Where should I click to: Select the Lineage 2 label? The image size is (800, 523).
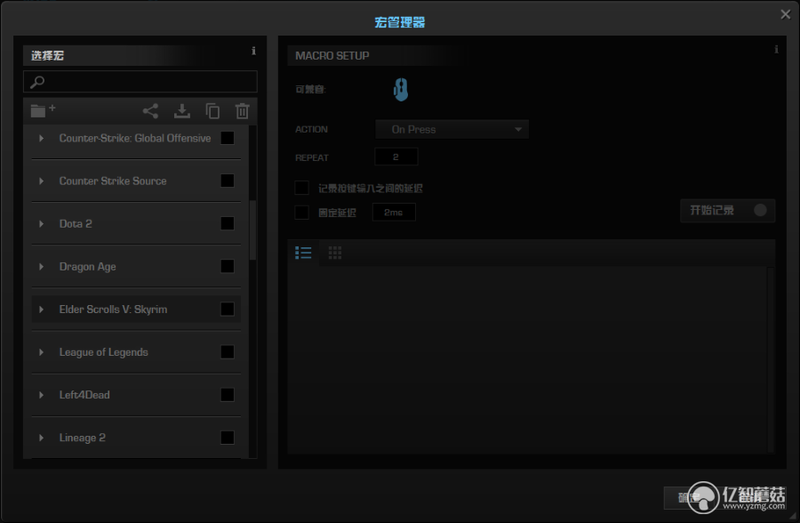click(x=82, y=438)
